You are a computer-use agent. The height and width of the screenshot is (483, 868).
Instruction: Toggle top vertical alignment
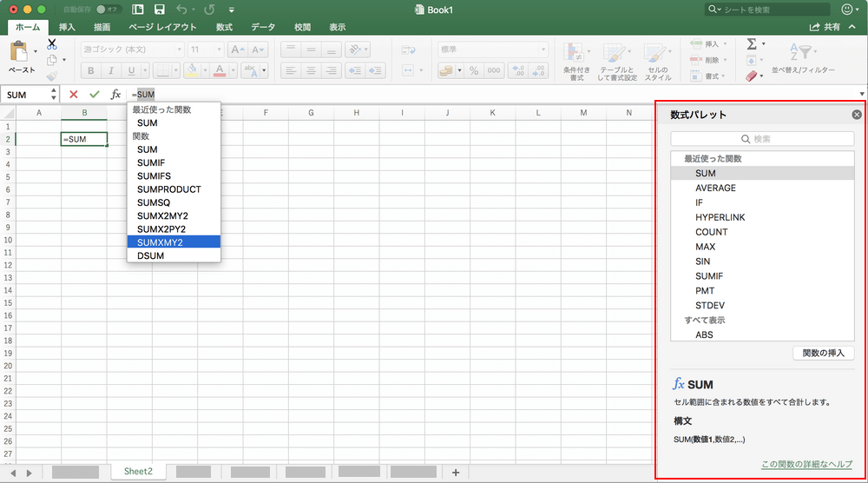[291, 50]
